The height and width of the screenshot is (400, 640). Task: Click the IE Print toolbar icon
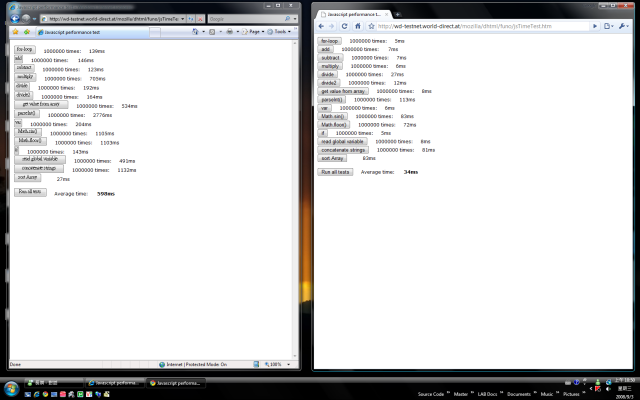pyautogui.click(x=229, y=31)
